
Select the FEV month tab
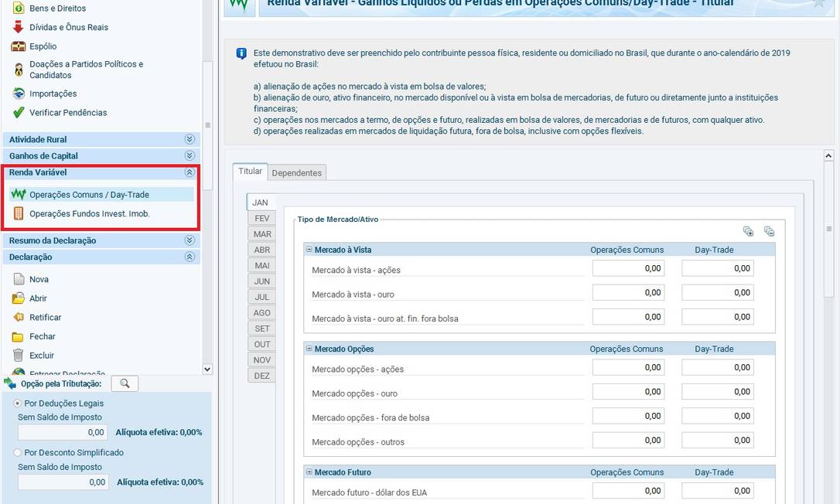(262, 219)
